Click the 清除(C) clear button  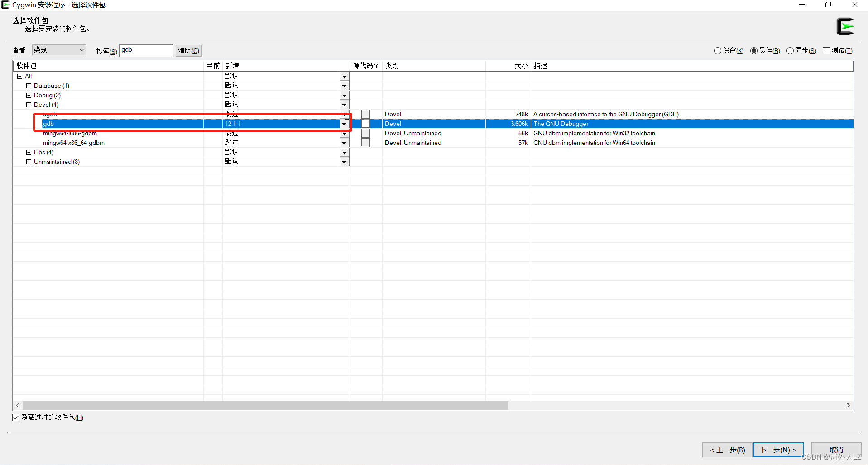188,51
